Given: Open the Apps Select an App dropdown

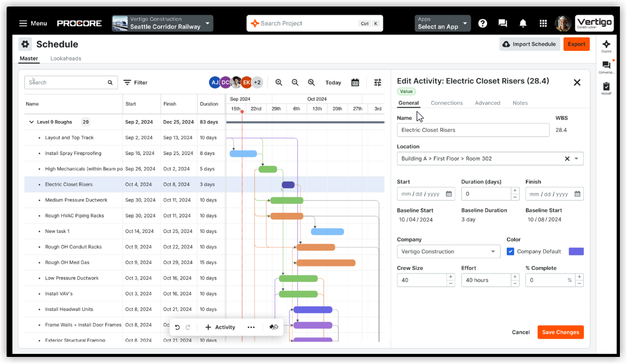Looking at the screenshot, I should (x=442, y=23).
